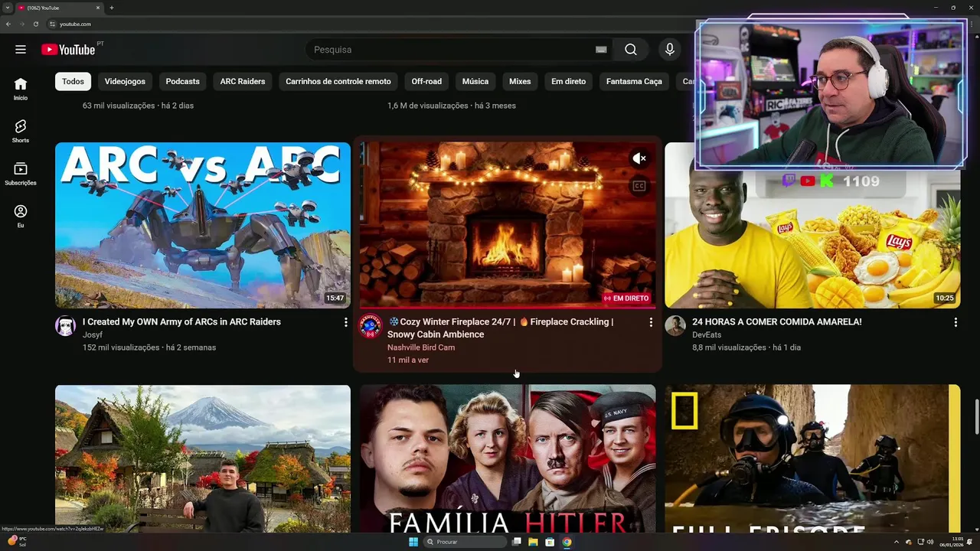980x551 pixels.
Task: Open a new browser tab
Action: point(112,8)
